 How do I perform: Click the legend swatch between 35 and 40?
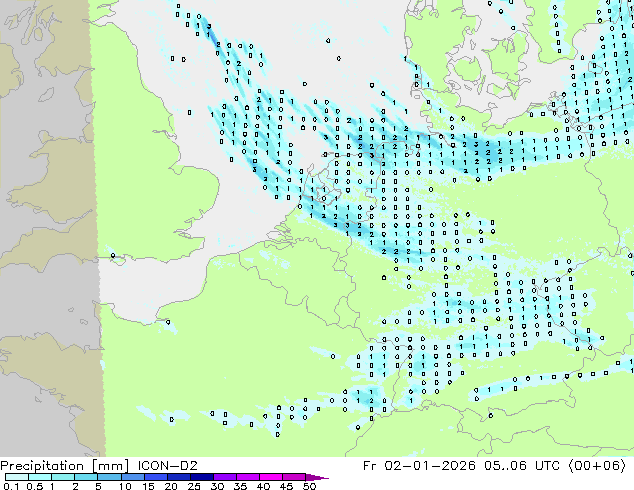tap(248, 477)
